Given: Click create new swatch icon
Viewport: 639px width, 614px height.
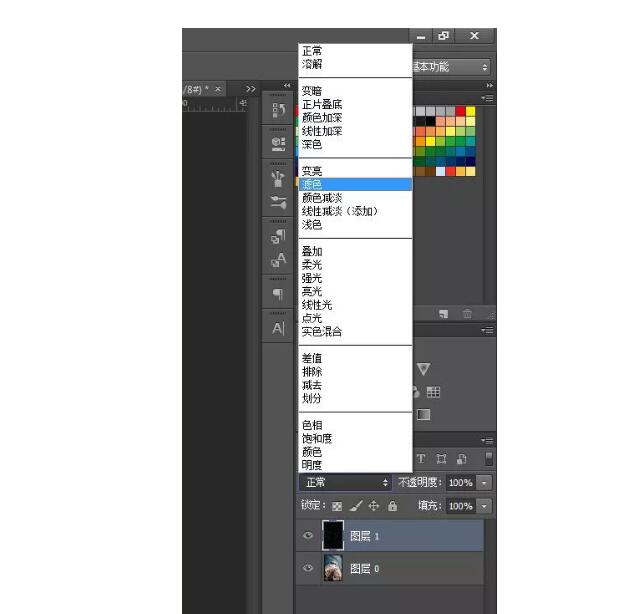Looking at the screenshot, I should click(443, 314).
